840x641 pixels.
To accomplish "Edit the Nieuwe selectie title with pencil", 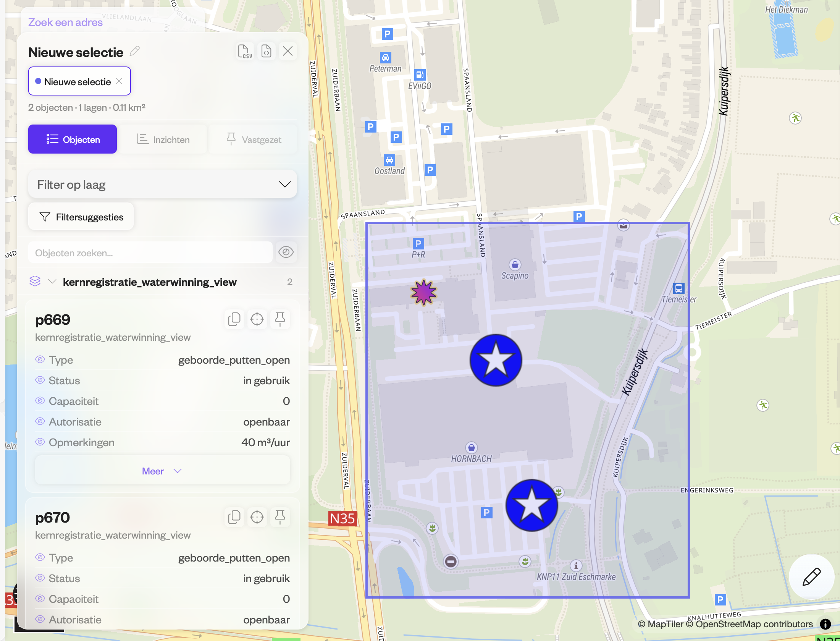I will [x=135, y=51].
